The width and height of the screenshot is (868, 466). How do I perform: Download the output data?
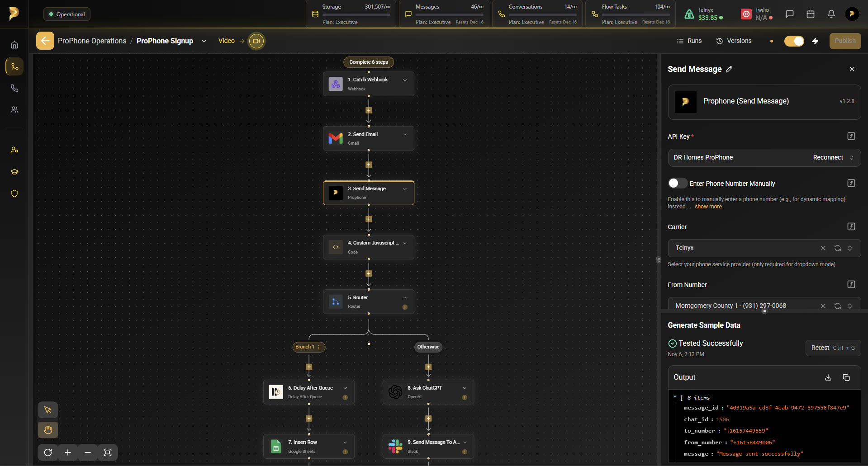point(828,377)
